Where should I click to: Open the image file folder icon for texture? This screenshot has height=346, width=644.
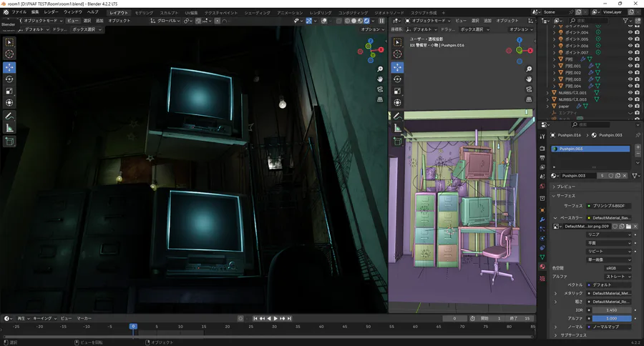pos(628,227)
